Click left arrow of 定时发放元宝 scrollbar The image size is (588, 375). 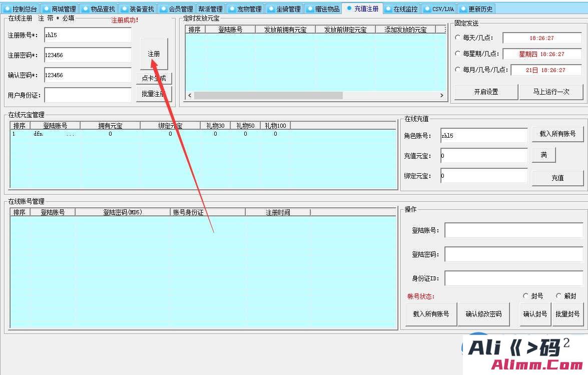tap(190, 95)
